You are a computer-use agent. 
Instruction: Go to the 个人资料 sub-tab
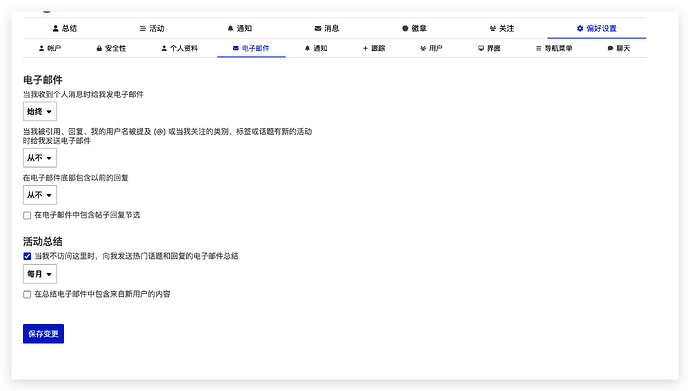[180, 48]
